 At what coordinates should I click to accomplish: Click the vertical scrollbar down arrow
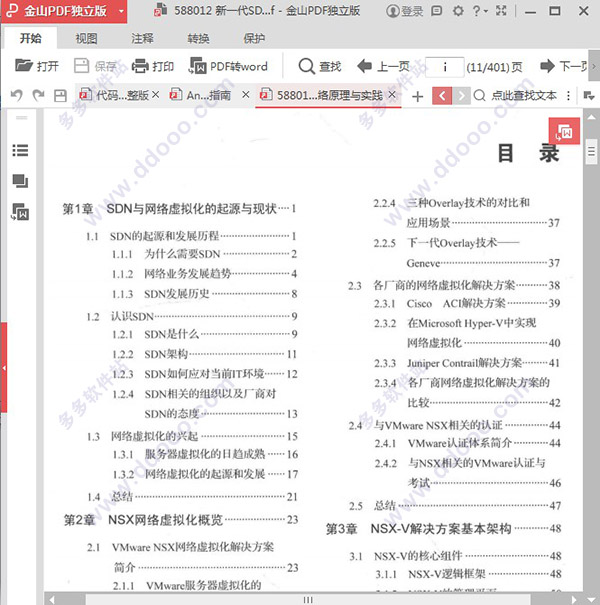click(x=591, y=599)
